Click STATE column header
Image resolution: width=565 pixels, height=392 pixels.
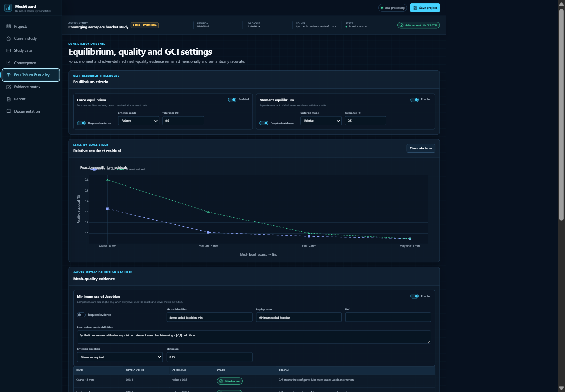point(221,370)
